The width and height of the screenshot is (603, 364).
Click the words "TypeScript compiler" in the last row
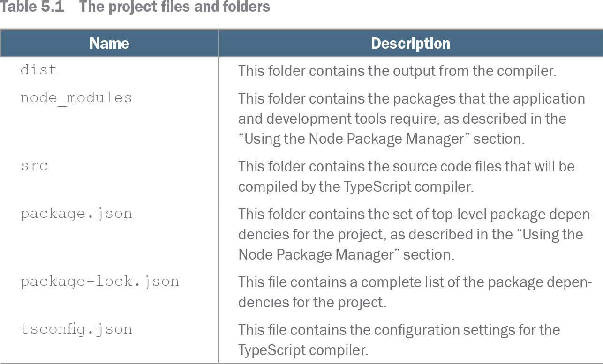point(303,350)
